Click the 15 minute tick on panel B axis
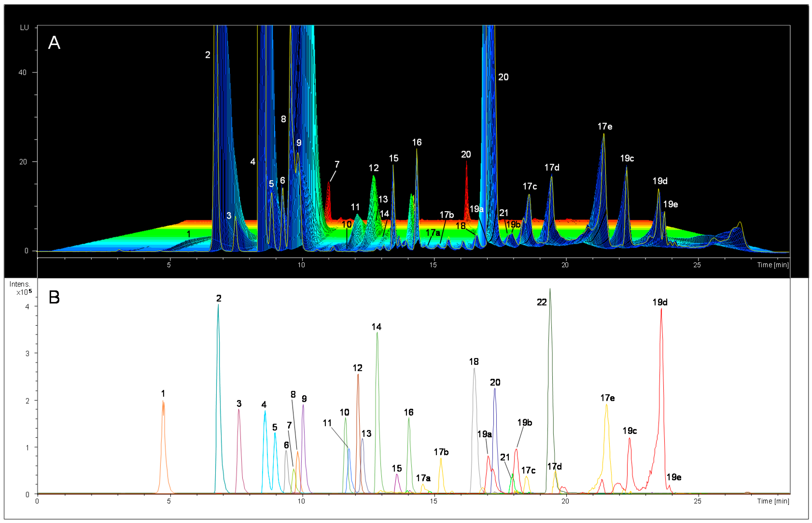This screenshot has height=523, width=812. pyautogui.click(x=433, y=501)
